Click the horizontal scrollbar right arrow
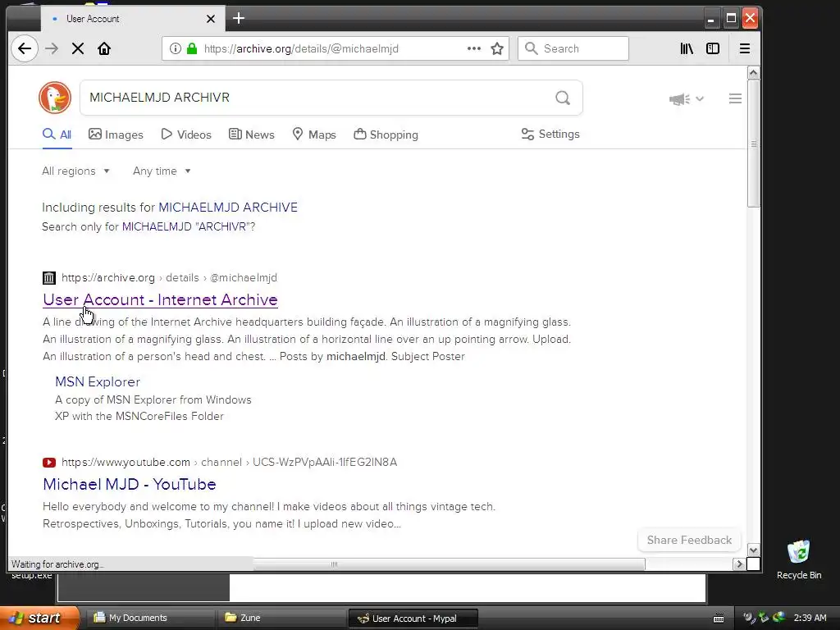The height and width of the screenshot is (630, 840). pos(739,564)
